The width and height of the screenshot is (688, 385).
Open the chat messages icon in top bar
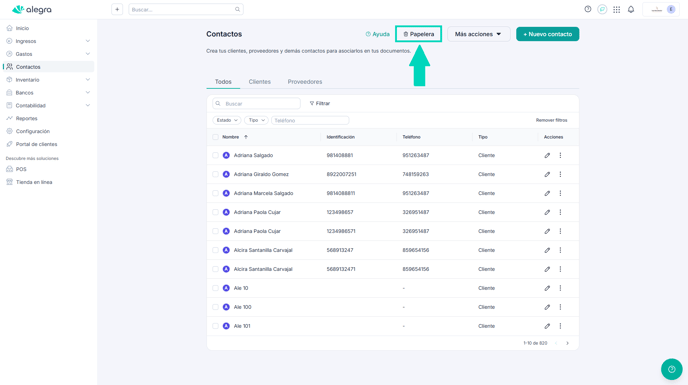(602, 9)
